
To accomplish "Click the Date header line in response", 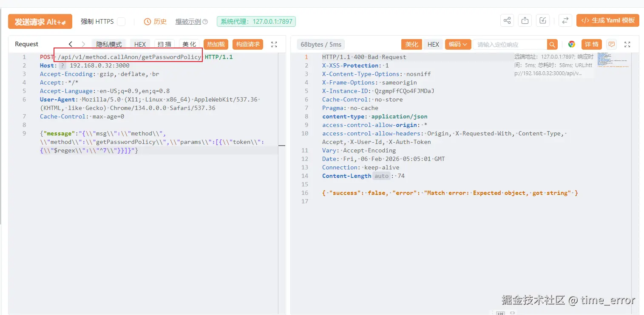I will tap(383, 159).
